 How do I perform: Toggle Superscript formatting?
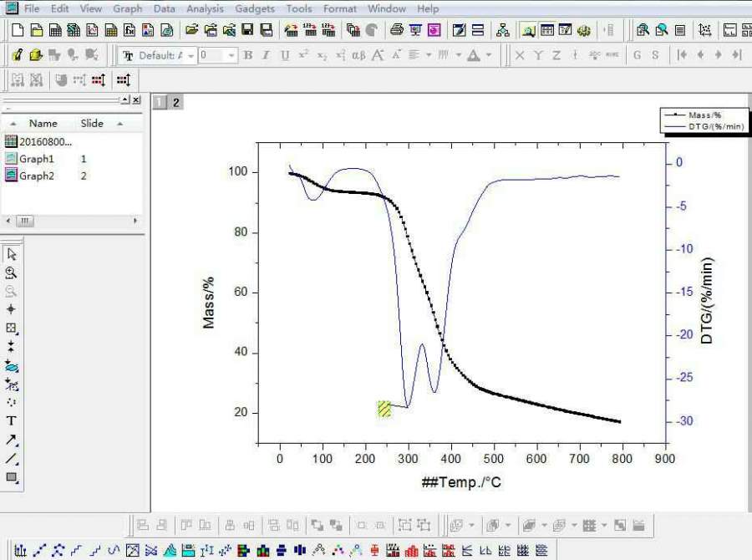pos(303,55)
